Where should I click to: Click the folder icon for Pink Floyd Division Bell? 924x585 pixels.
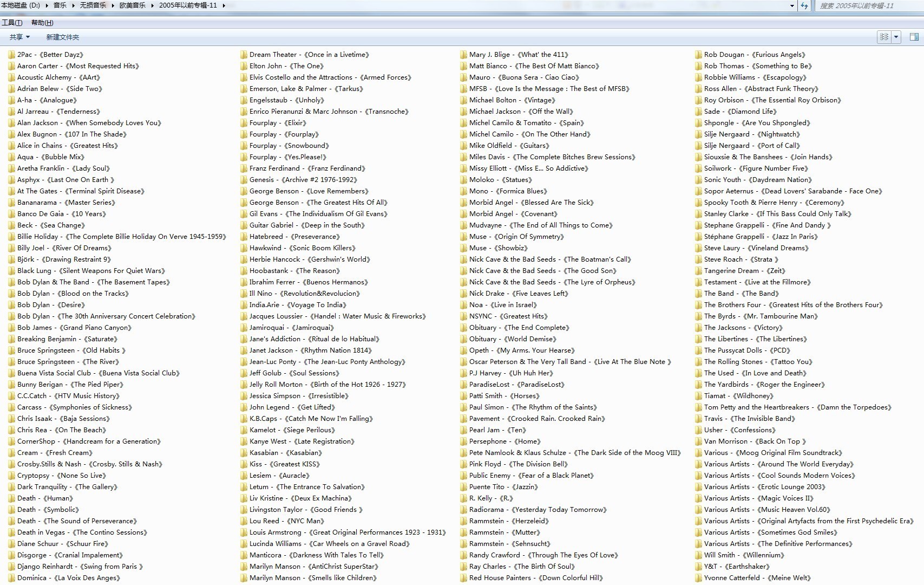[x=463, y=464]
